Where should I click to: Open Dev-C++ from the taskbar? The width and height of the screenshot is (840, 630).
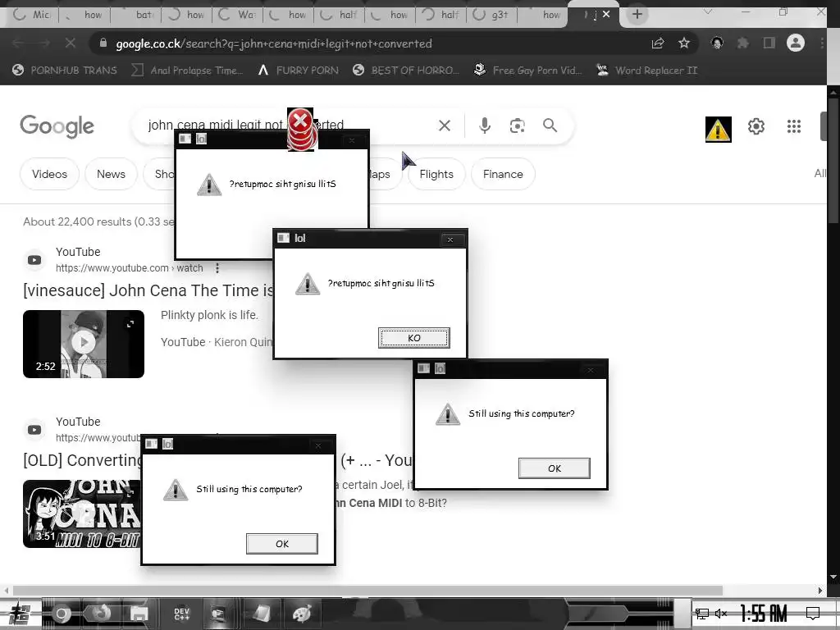[x=181, y=614]
